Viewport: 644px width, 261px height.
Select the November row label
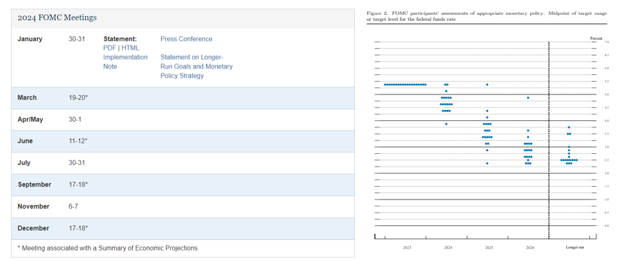34,206
